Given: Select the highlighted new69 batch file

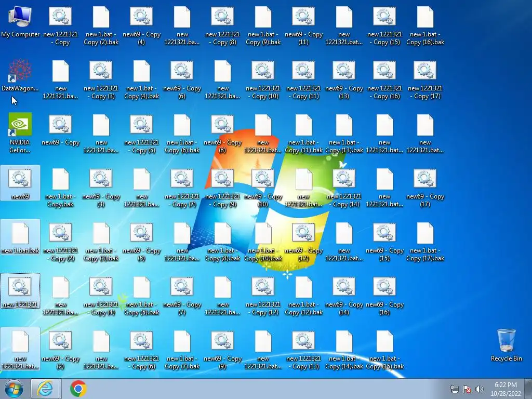Looking at the screenshot, I should coord(20,183).
